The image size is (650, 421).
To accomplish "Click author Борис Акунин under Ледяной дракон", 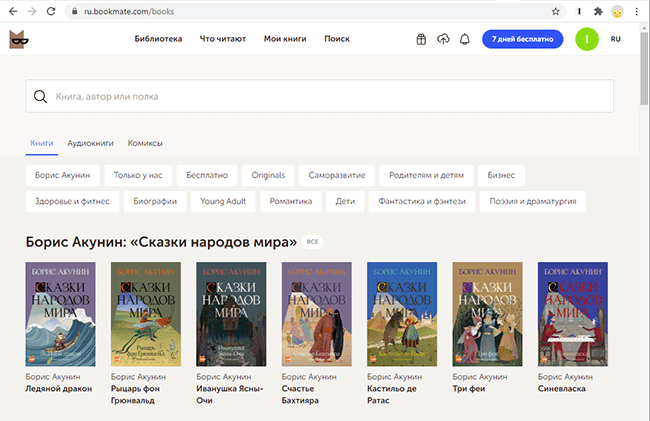I will pos(53,377).
